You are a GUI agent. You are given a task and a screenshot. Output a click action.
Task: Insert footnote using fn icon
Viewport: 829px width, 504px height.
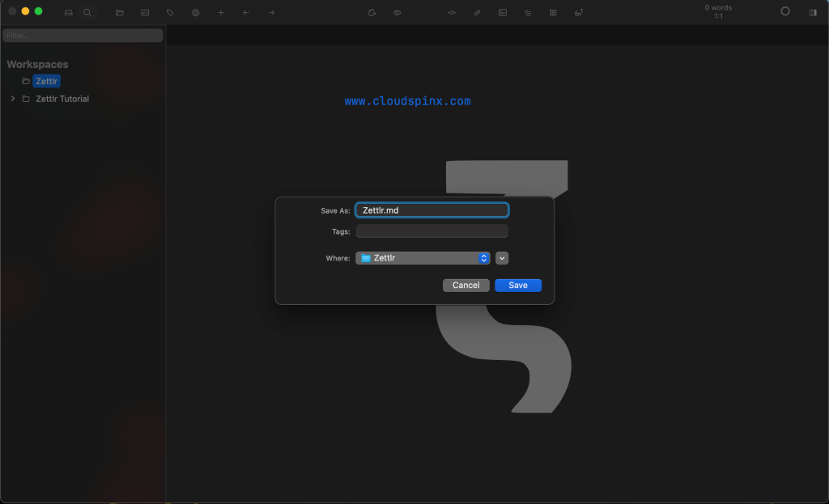click(x=578, y=13)
